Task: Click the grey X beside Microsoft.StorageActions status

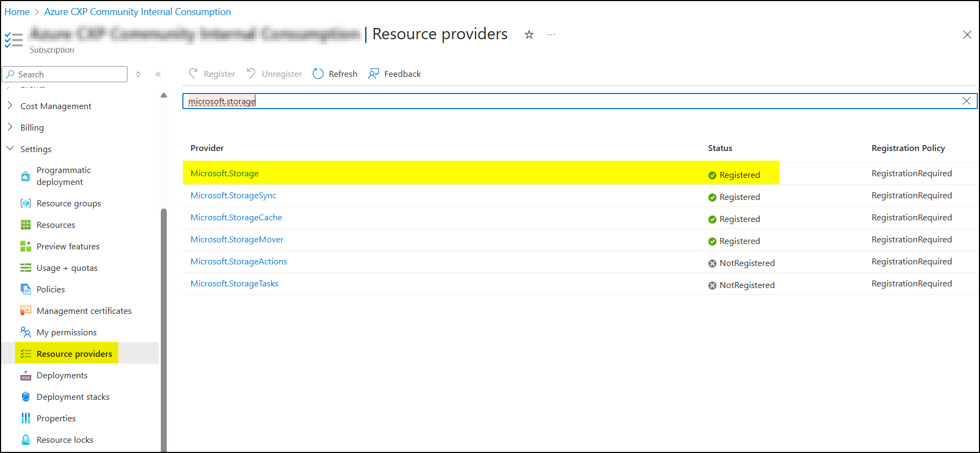Action: (712, 263)
